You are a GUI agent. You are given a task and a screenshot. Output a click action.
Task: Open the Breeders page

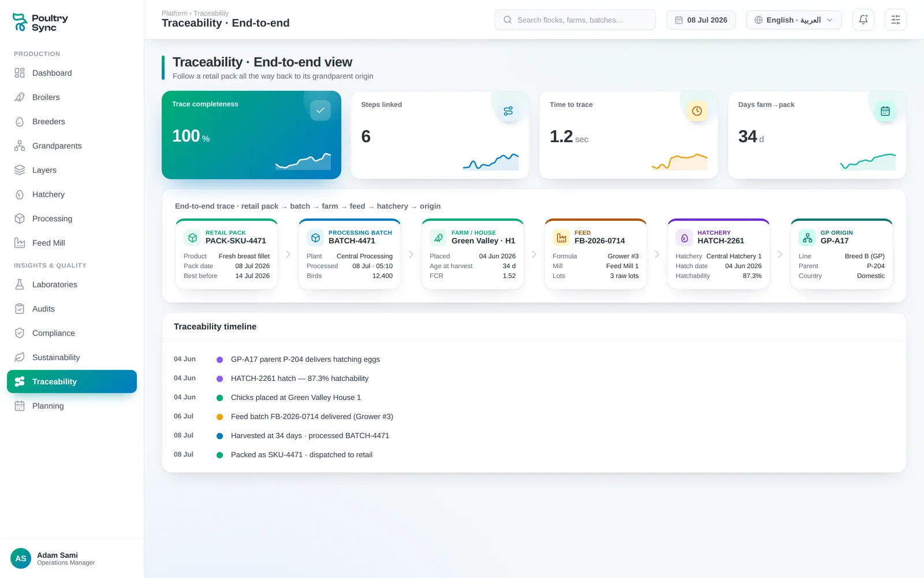pos(72,121)
